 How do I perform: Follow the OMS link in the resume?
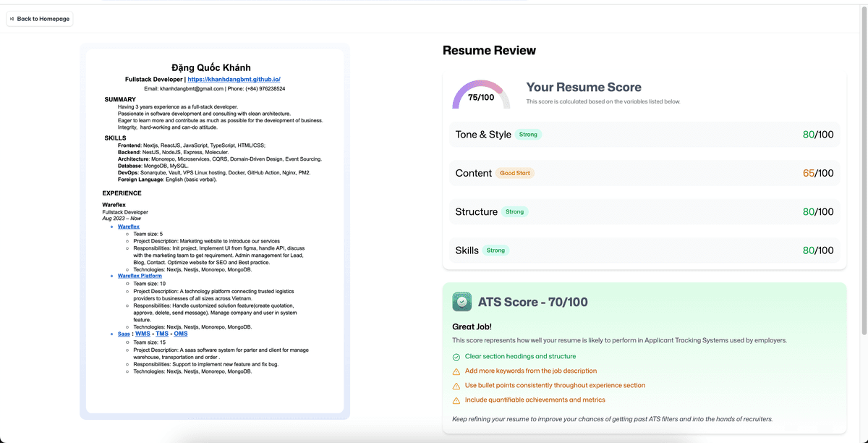181,334
